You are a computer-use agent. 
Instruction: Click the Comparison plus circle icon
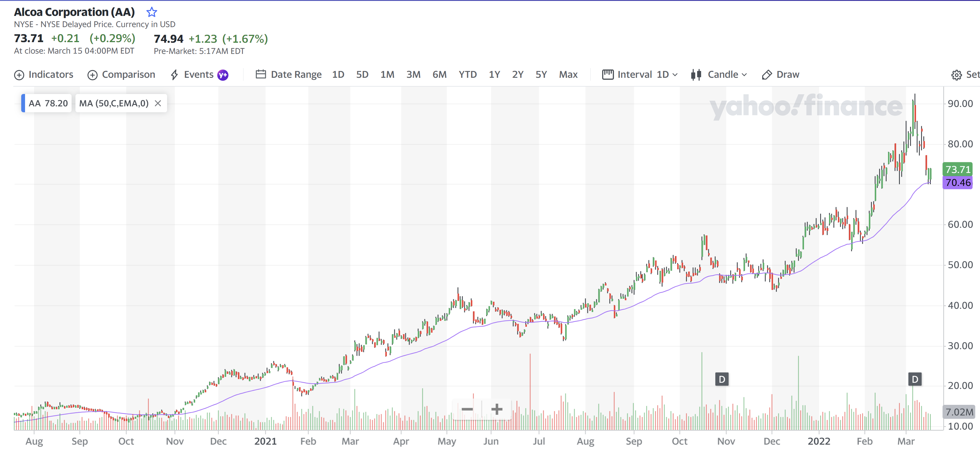(93, 75)
